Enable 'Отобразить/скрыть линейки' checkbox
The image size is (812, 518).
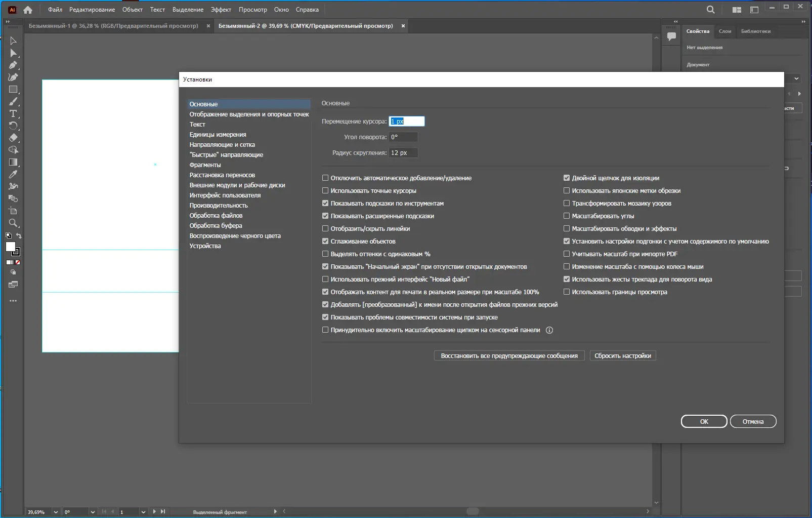[x=325, y=229]
